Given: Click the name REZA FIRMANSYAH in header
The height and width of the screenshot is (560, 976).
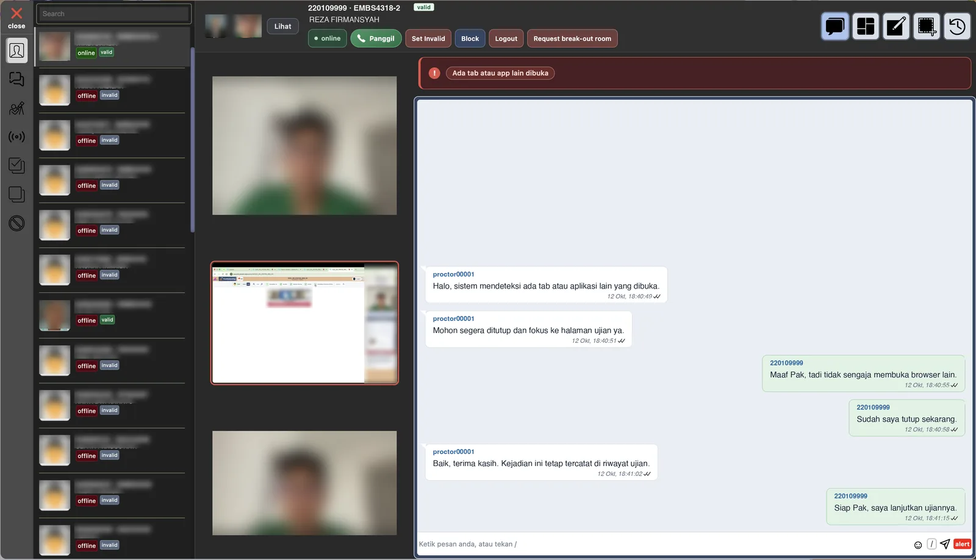Looking at the screenshot, I should point(344,20).
